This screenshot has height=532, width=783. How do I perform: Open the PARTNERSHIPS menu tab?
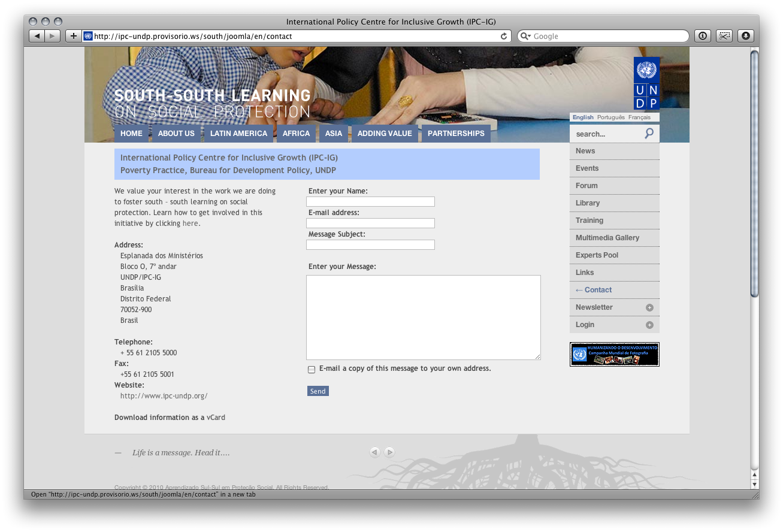(x=456, y=134)
